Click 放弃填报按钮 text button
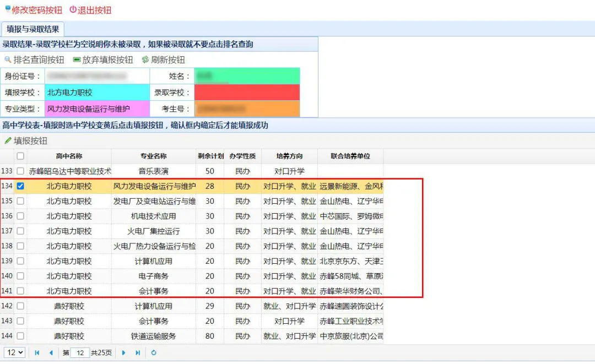Viewport: 595px width, 364px height. point(107,60)
